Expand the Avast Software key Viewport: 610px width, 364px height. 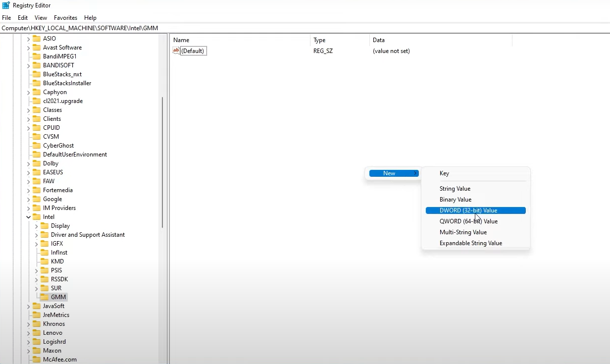[x=28, y=48]
